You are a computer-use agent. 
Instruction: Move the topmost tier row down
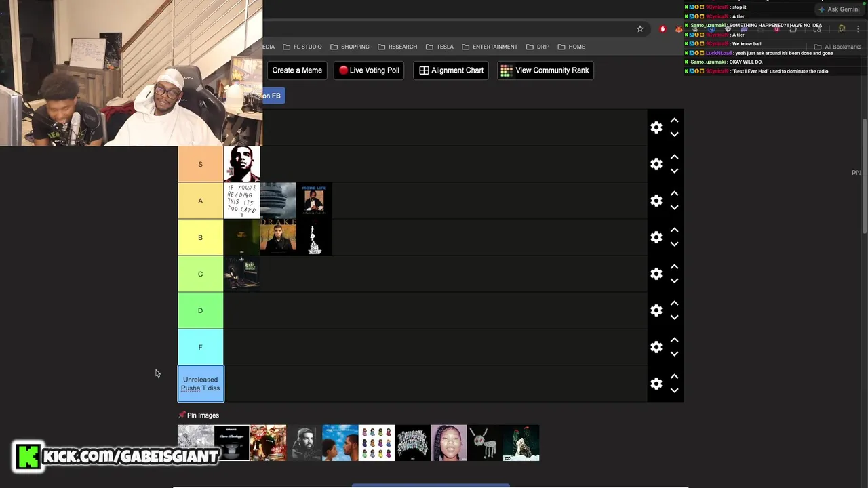(674, 134)
